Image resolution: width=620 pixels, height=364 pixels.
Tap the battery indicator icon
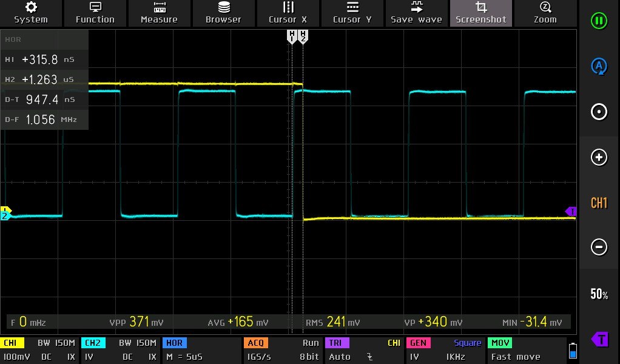(573, 350)
